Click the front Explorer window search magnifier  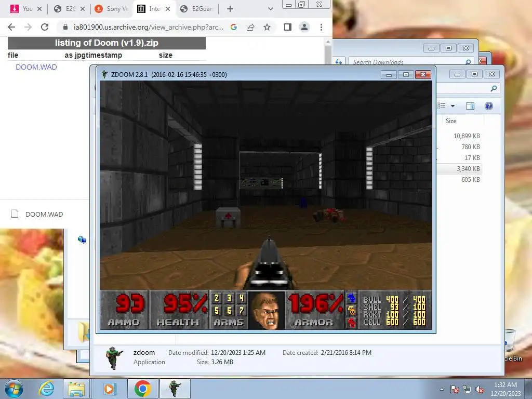point(494,88)
